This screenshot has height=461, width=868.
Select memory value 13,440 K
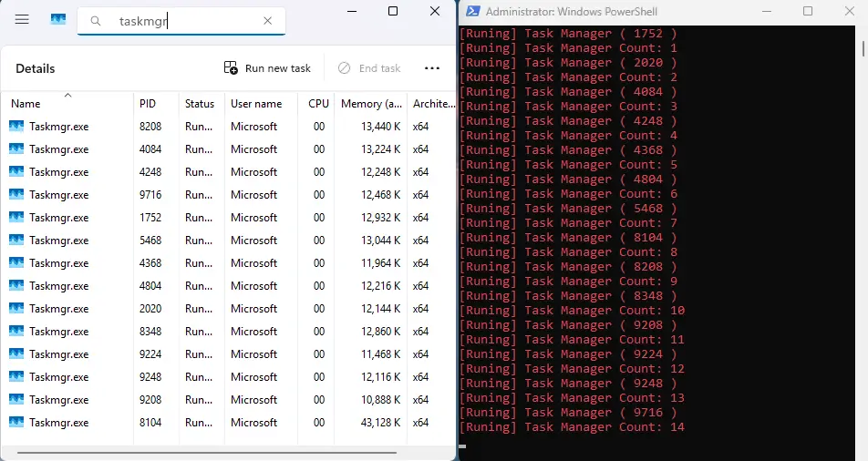(x=381, y=126)
